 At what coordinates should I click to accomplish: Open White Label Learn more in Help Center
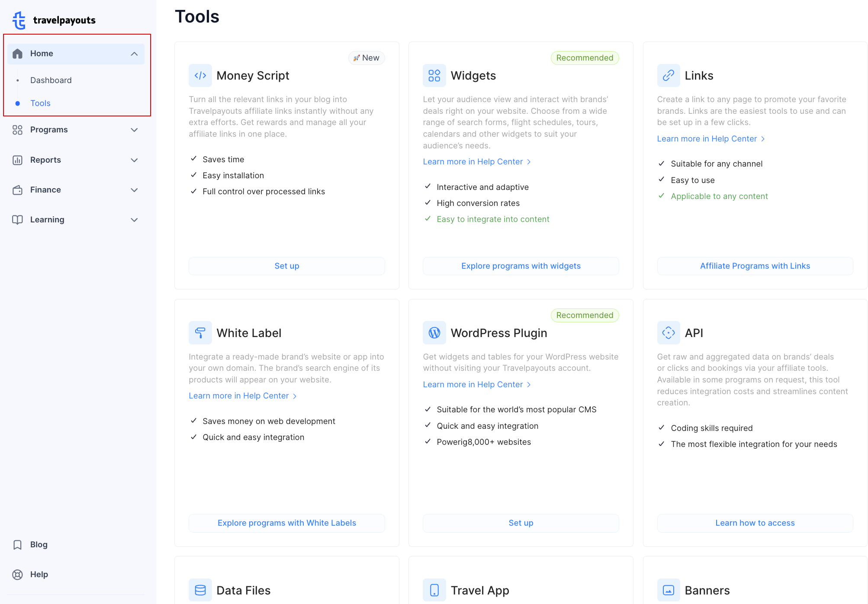pos(243,396)
